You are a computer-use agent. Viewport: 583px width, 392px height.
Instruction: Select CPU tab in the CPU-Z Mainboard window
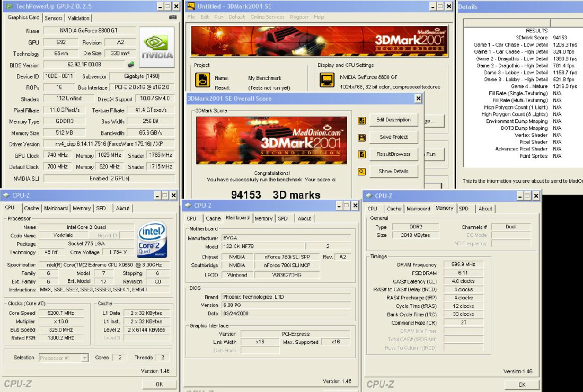pos(191,218)
